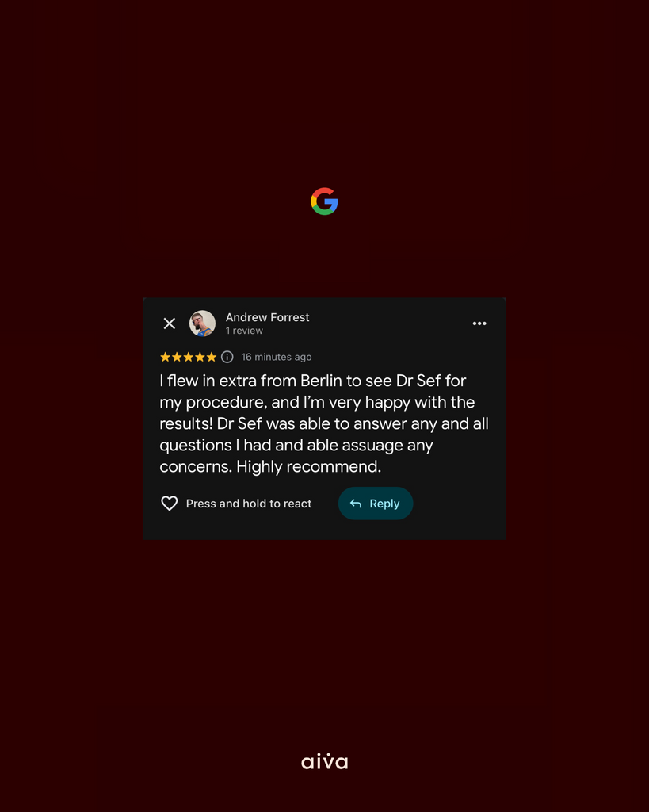Image resolution: width=649 pixels, height=812 pixels.
Task: Click the review line mentioning Berlin
Action: [312, 381]
